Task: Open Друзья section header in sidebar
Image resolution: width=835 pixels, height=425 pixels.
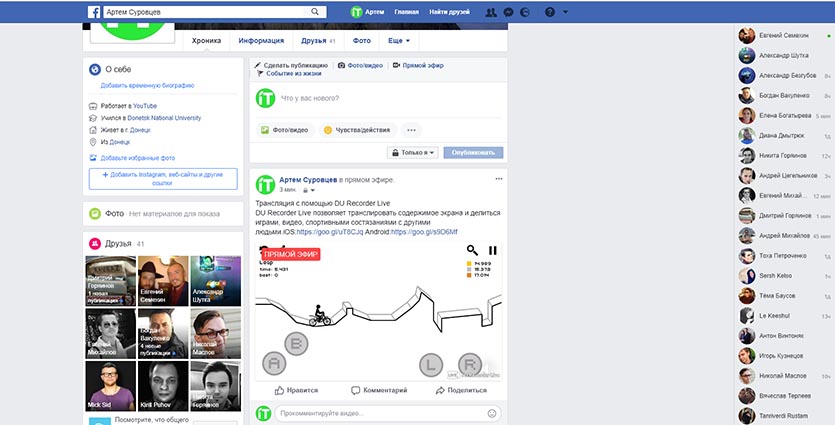Action: [x=118, y=243]
